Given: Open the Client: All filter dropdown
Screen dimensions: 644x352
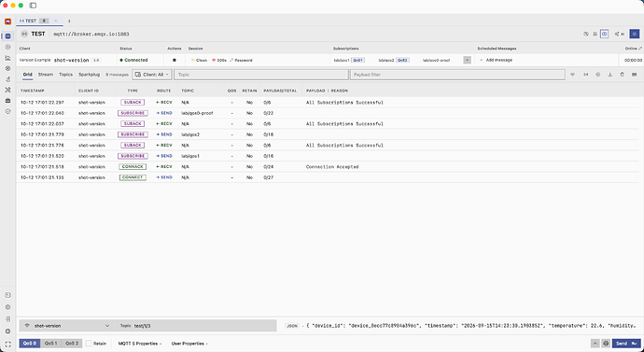Looking at the screenshot, I should pyautogui.click(x=151, y=75).
